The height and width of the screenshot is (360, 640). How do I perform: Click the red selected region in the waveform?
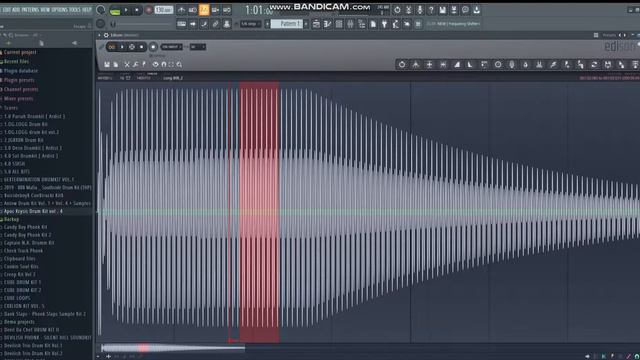tap(260, 211)
